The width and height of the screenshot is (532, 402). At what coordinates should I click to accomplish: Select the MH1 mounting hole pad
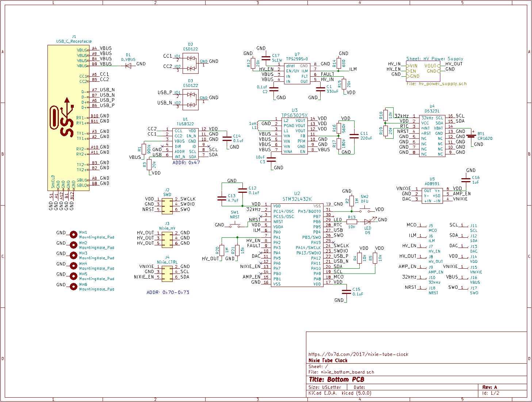(x=73, y=234)
